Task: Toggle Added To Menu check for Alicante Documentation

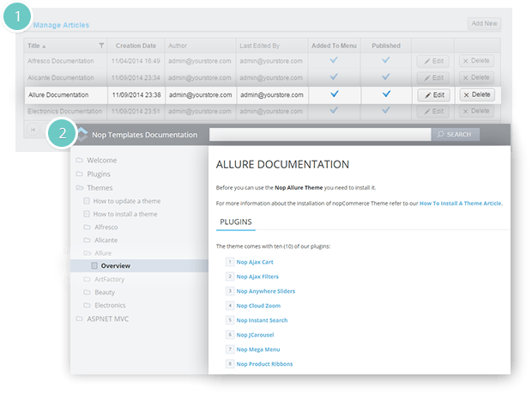Action: (x=334, y=76)
